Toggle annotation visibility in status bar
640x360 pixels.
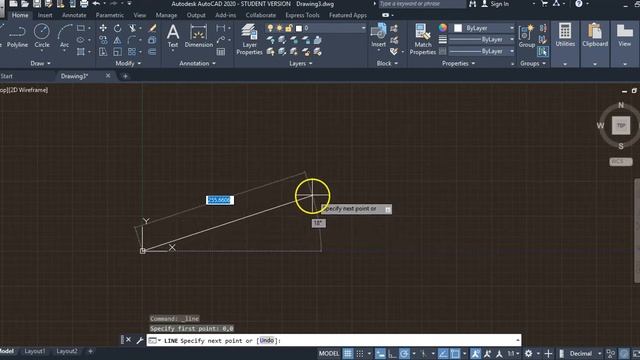point(475,353)
